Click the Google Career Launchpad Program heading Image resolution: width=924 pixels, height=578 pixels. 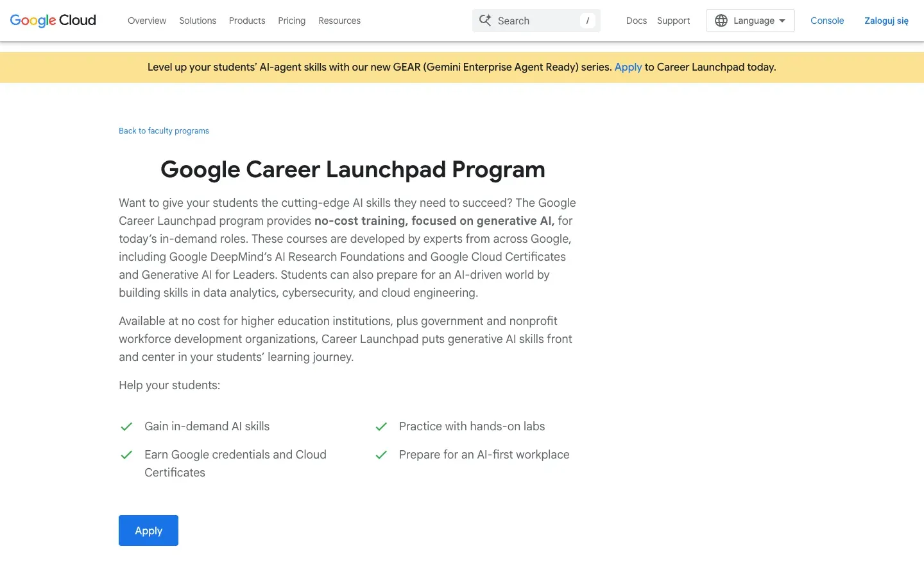pos(353,170)
